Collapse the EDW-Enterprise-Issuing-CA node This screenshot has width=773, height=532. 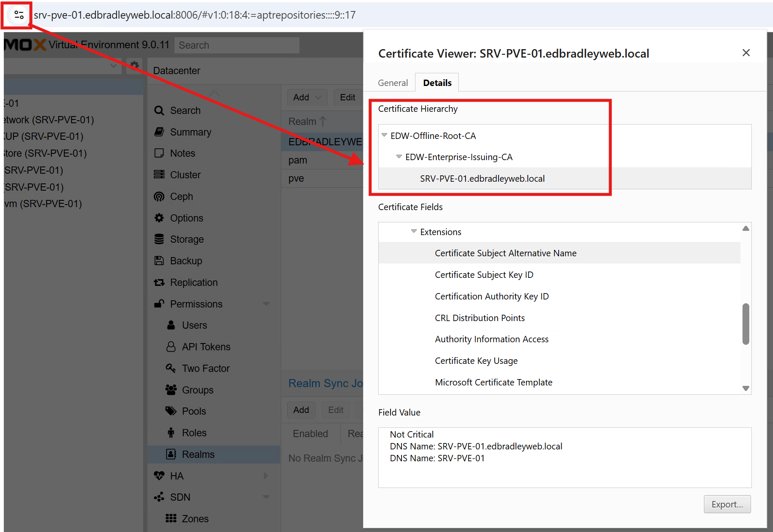click(399, 157)
